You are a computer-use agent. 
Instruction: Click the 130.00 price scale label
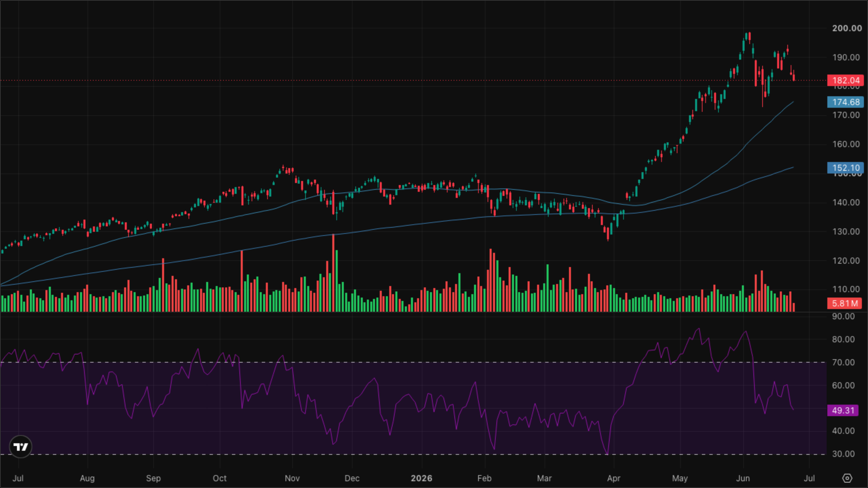[846, 232]
